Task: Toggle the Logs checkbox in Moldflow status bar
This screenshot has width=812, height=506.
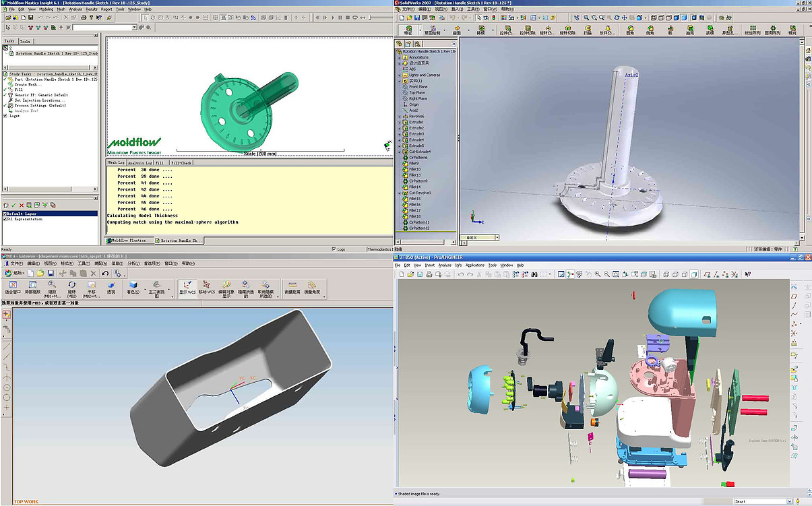Action: click(335, 249)
